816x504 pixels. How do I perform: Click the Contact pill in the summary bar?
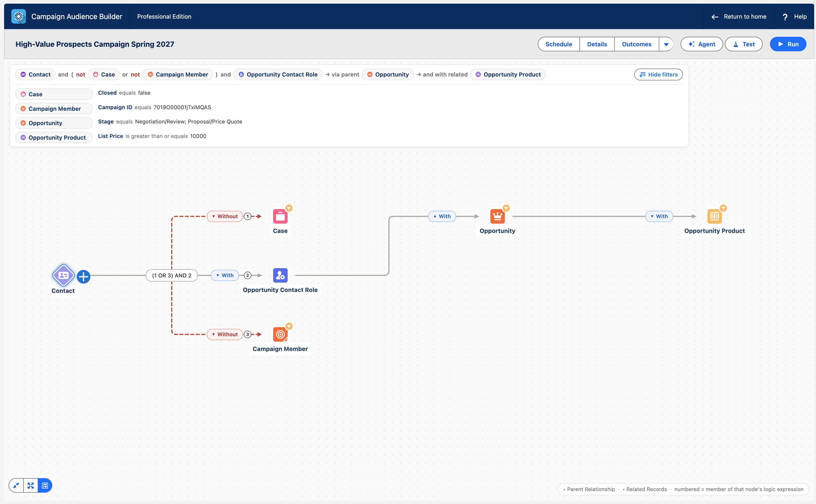pyautogui.click(x=35, y=74)
